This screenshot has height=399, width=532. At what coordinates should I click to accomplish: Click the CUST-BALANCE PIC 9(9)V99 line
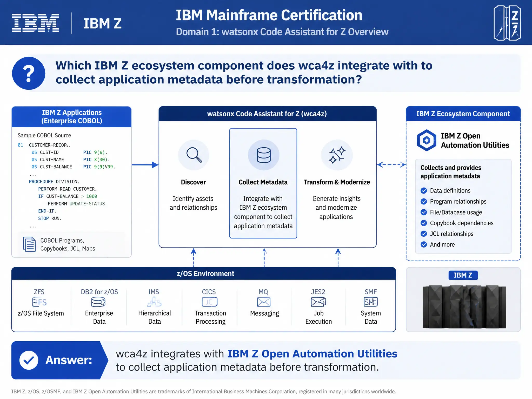coord(73,167)
